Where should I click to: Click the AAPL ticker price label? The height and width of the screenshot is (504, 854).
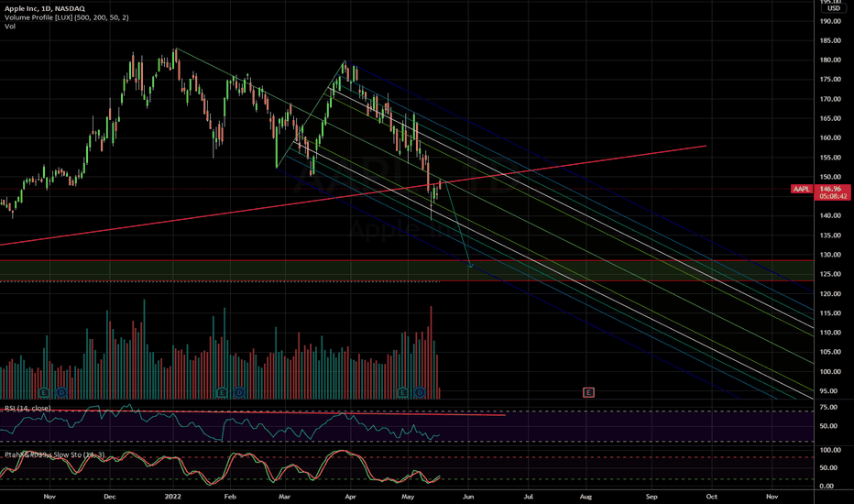801,189
